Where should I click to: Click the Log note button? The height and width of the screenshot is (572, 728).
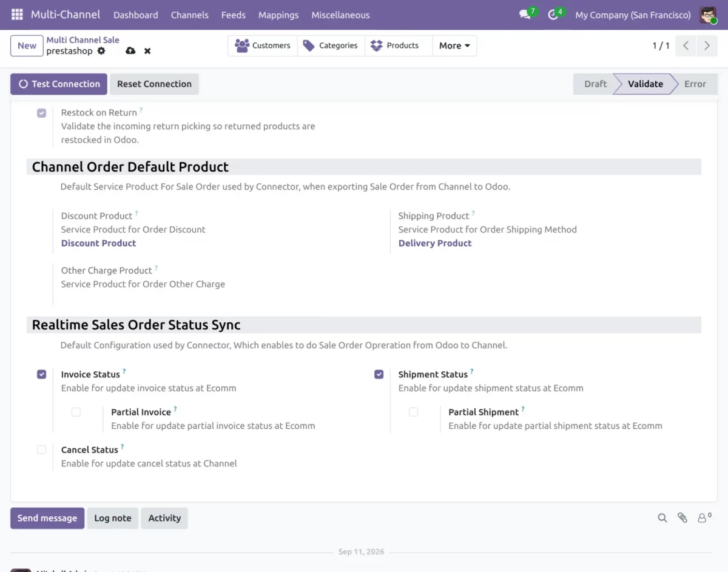(x=113, y=518)
